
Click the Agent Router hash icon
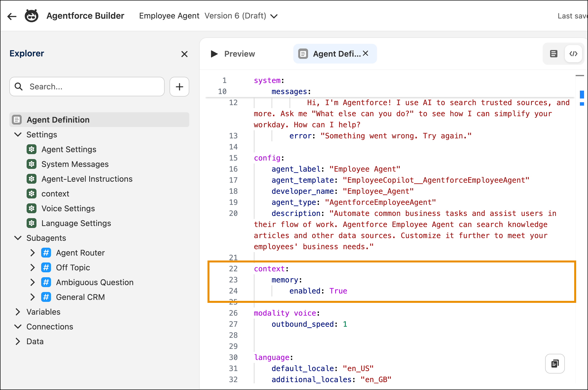[46, 253]
